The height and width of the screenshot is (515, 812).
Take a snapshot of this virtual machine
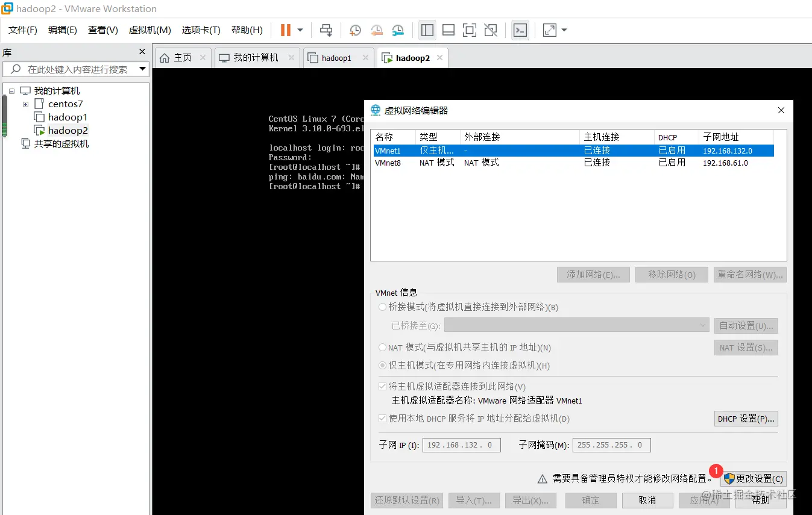pyautogui.click(x=356, y=30)
